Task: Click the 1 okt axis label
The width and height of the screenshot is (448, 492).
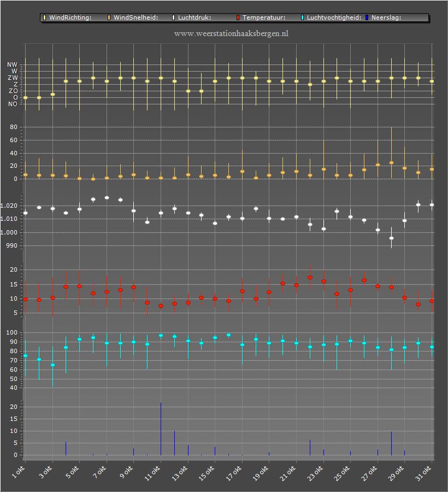Action: tap(18, 472)
